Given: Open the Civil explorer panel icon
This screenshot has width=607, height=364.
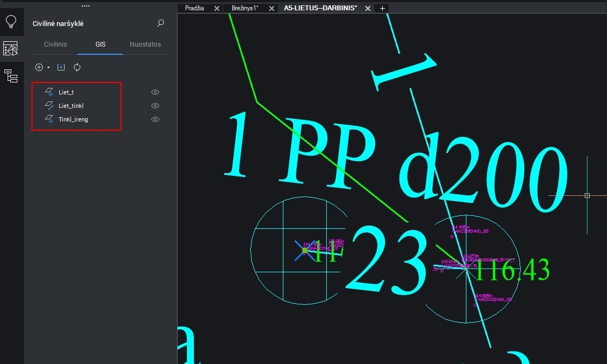Looking at the screenshot, I should point(11,49).
